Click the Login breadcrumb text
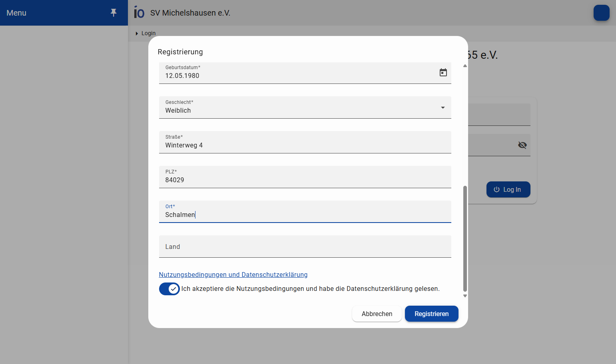 [148, 34]
